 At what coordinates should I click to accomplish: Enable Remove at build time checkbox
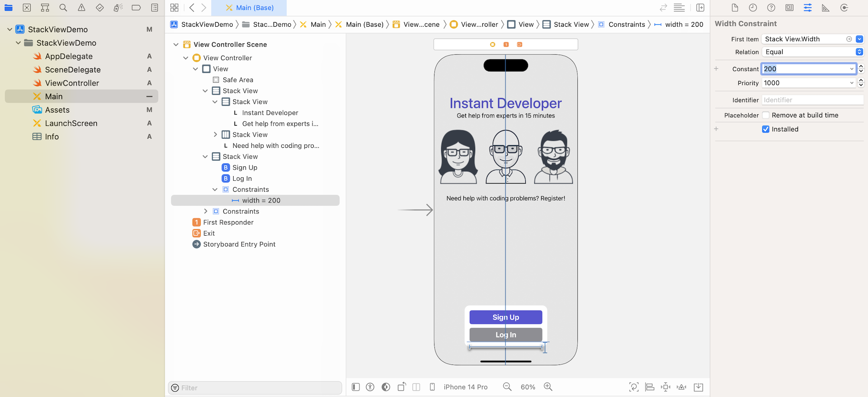766,115
